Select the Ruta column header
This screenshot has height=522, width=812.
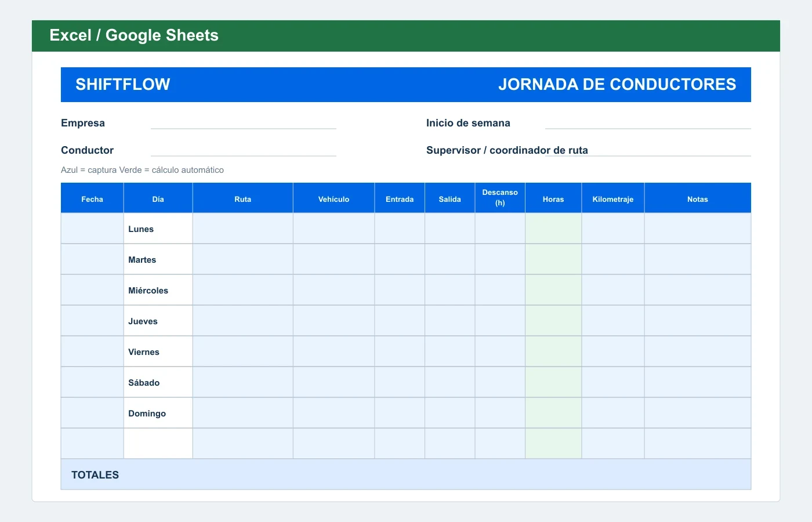(242, 198)
